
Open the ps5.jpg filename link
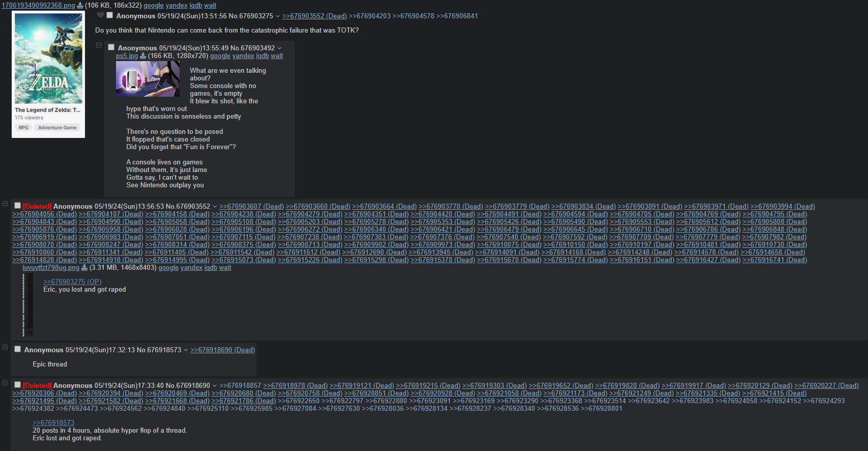[x=127, y=56]
